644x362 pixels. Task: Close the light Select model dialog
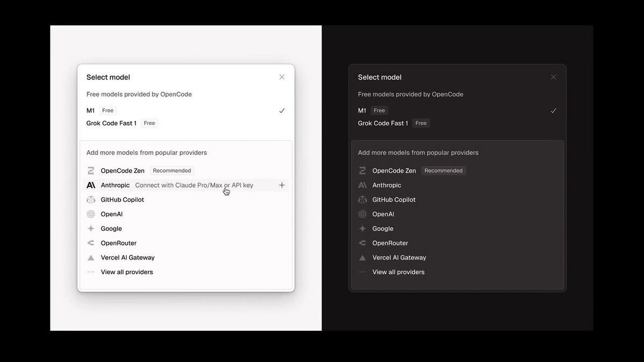[x=282, y=77]
